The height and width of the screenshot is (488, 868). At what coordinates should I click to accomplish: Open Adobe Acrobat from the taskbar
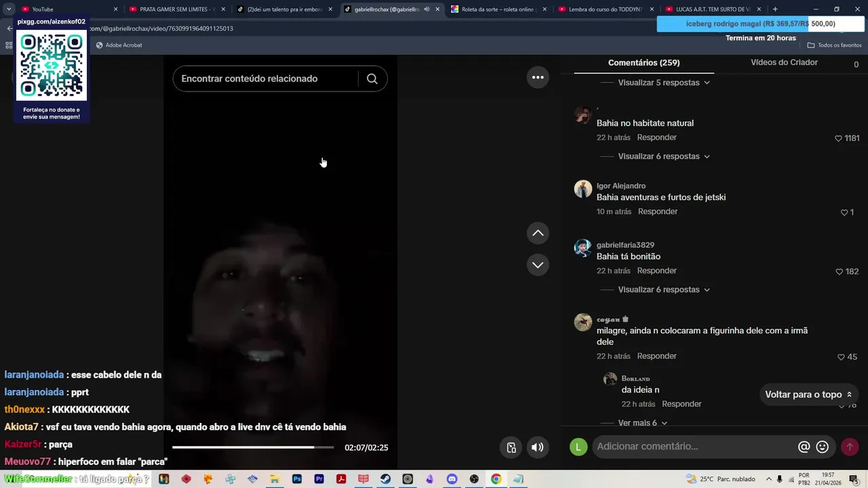click(341, 479)
